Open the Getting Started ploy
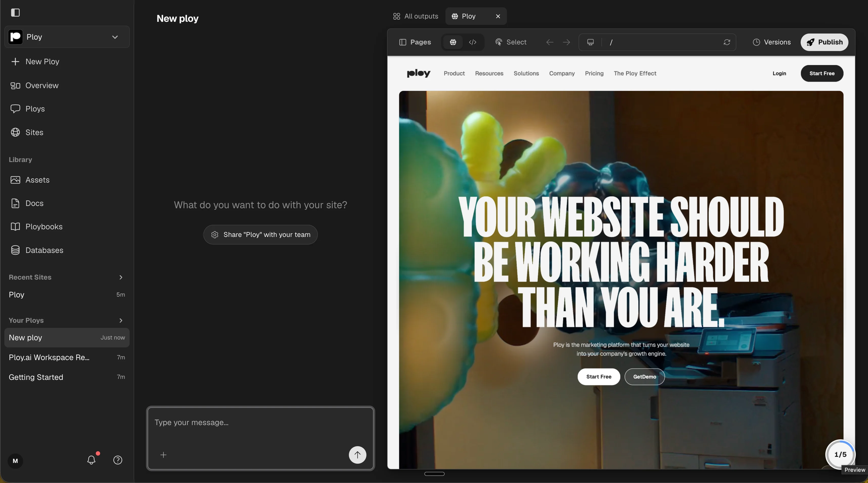The width and height of the screenshot is (868, 483). point(67,377)
